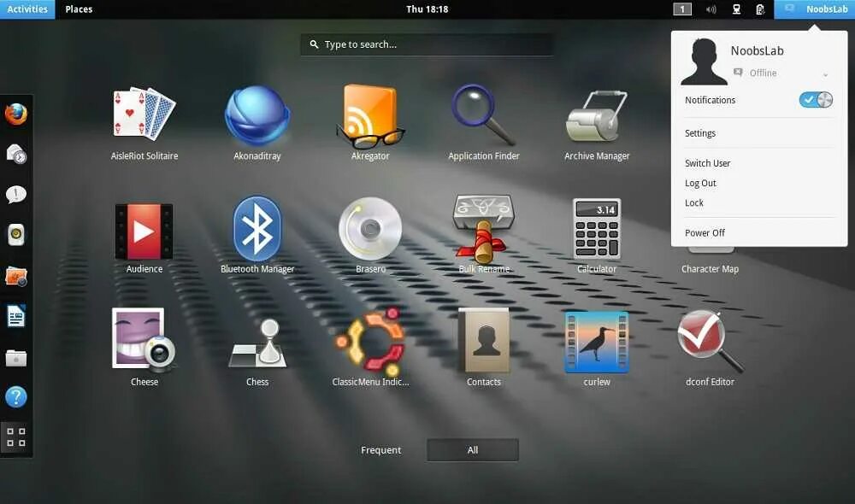Click Show Applications grid icon
The height and width of the screenshot is (504, 855).
(15, 437)
